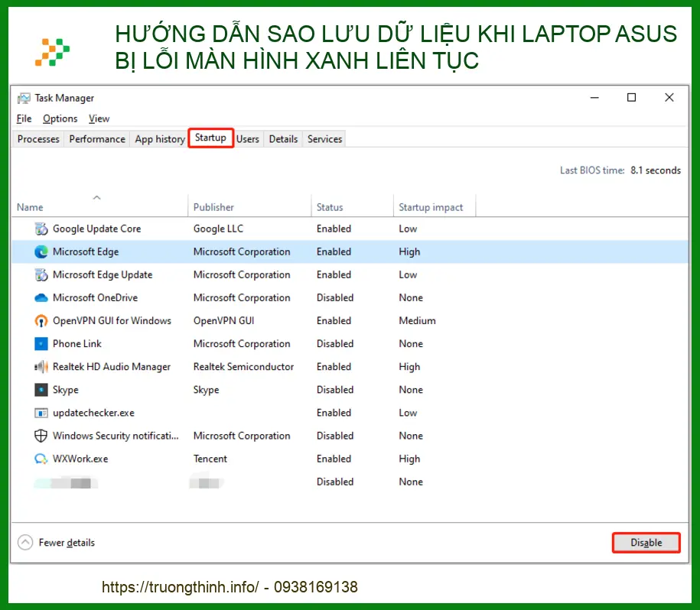Click the Task Manager title bar icon

click(24, 98)
